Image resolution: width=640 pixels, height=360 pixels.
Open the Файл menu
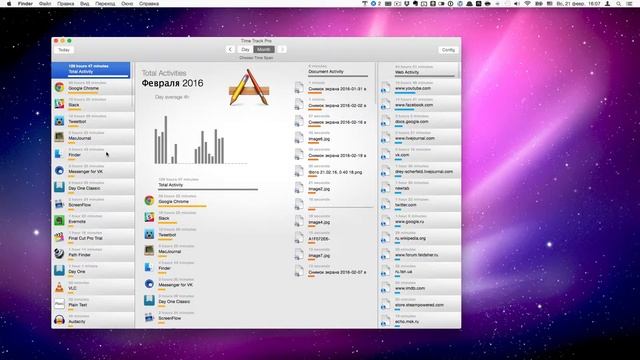click(x=45, y=4)
